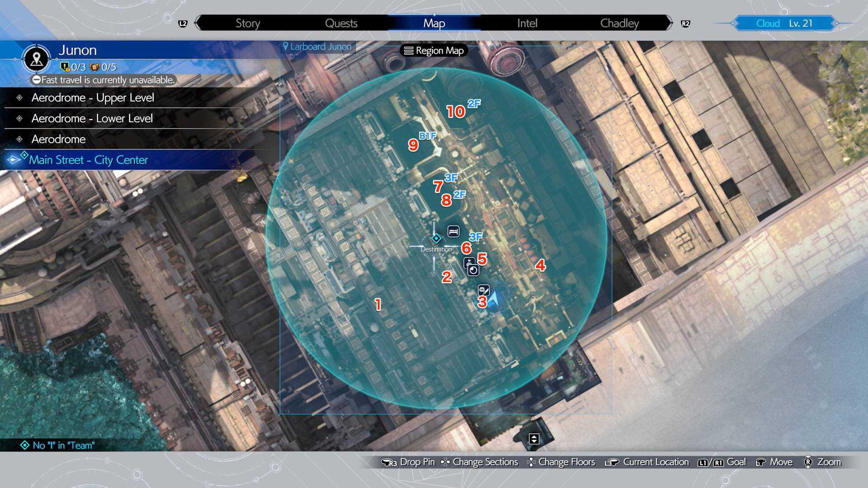Switch to the Intel tab

click(x=527, y=23)
